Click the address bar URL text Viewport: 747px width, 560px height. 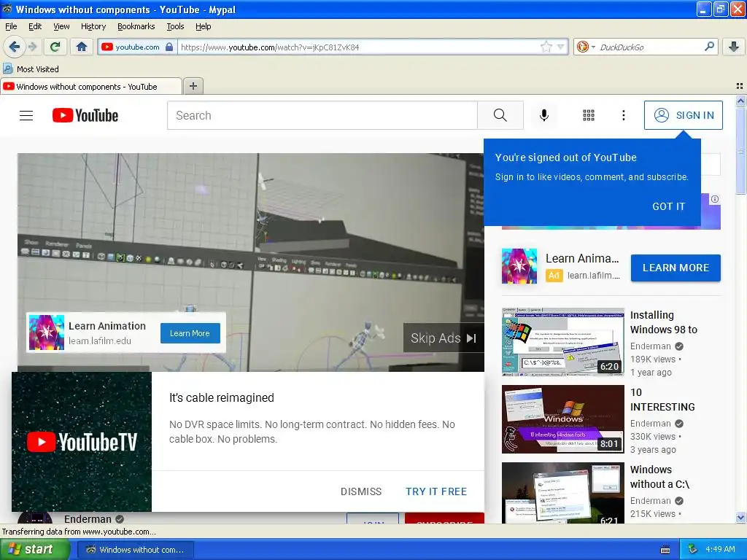[x=270, y=47]
